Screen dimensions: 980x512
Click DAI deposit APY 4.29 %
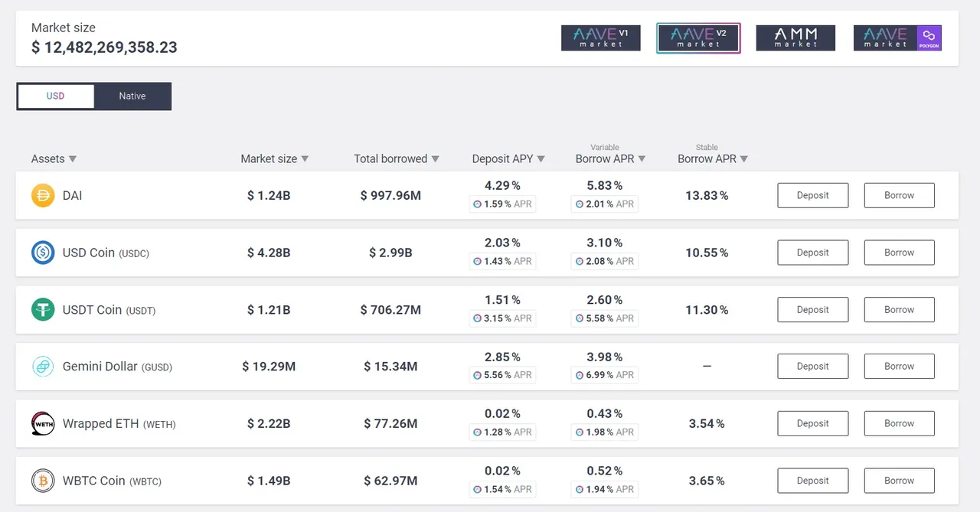point(502,185)
